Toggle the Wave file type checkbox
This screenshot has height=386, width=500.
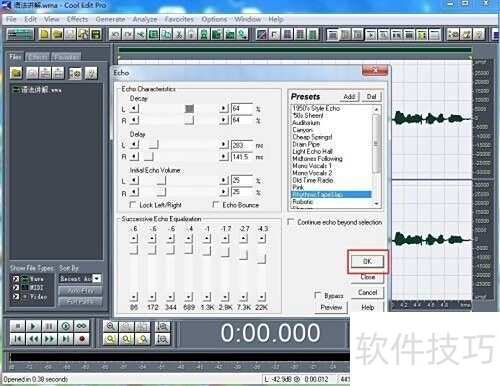point(15,279)
